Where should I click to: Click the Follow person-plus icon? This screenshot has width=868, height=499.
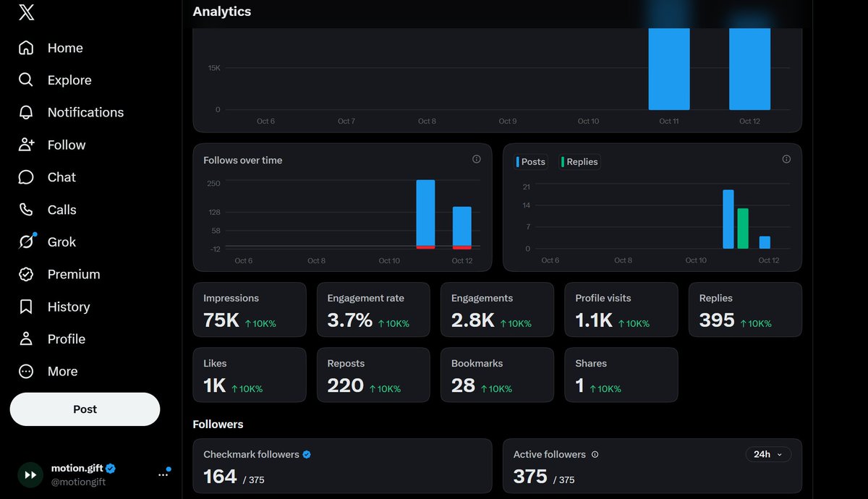[x=26, y=145]
